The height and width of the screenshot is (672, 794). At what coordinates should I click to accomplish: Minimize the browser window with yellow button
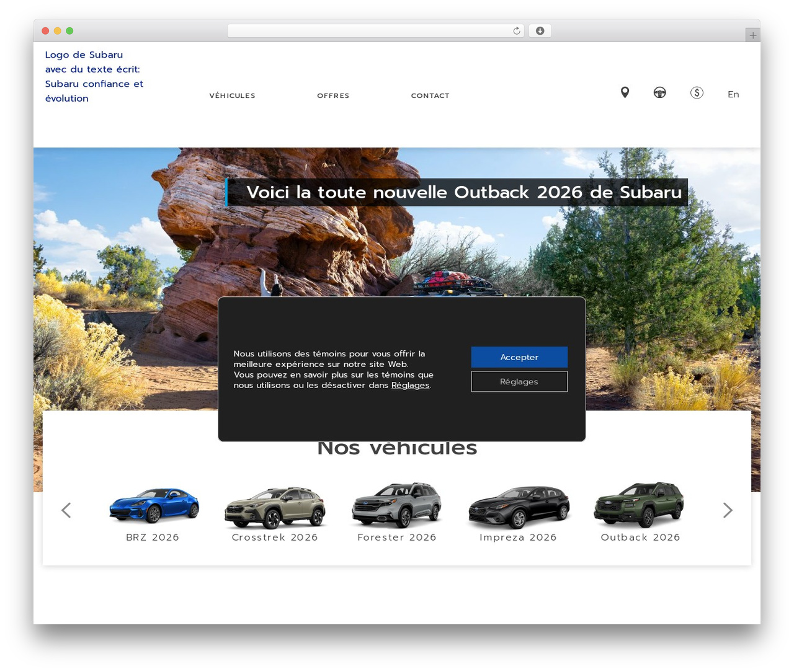58,31
